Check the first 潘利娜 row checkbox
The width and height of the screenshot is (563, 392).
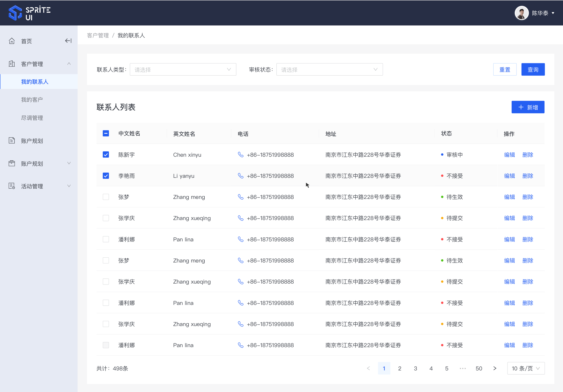106,239
